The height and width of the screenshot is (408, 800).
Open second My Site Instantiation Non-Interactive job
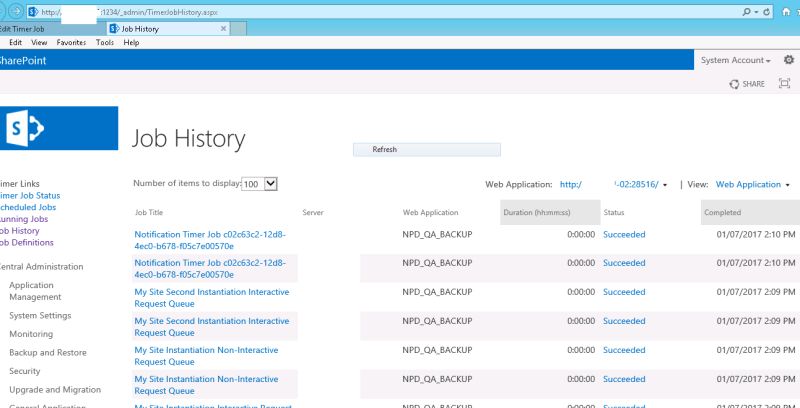tap(206, 385)
